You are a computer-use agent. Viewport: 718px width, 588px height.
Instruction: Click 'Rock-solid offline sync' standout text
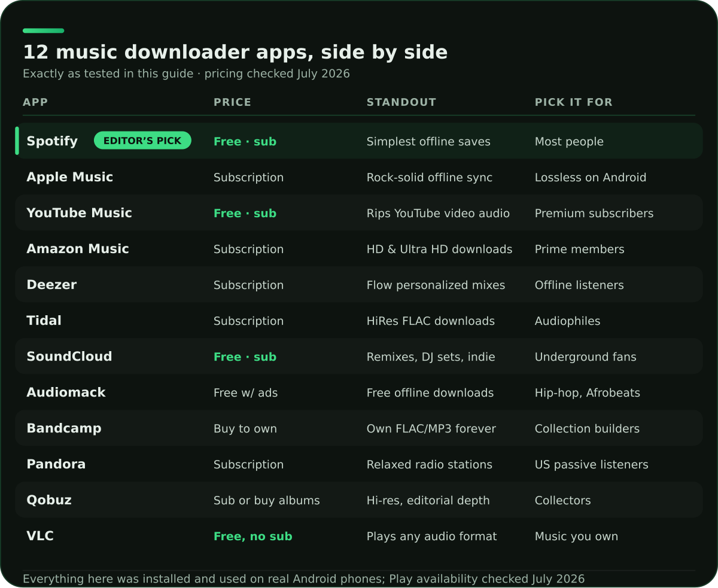click(x=430, y=178)
